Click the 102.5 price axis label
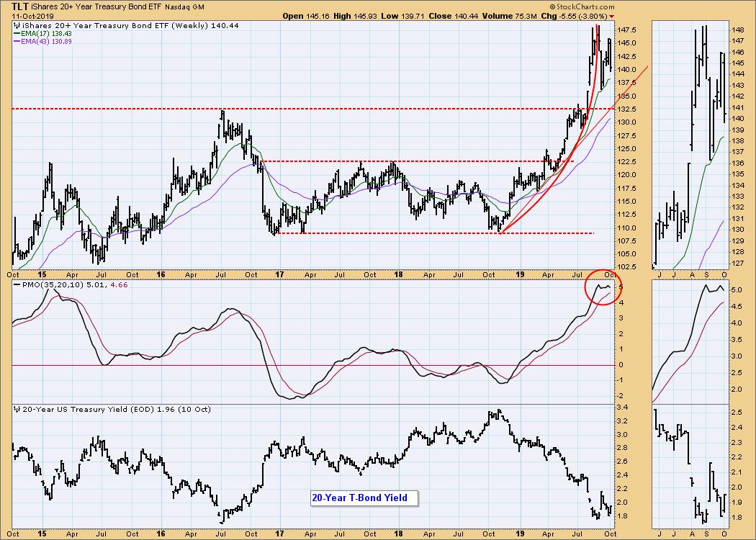This screenshot has width=756, height=540. coord(626,267)
